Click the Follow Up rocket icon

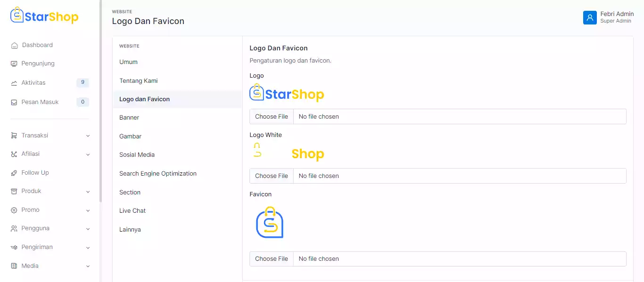click(14, 173)
